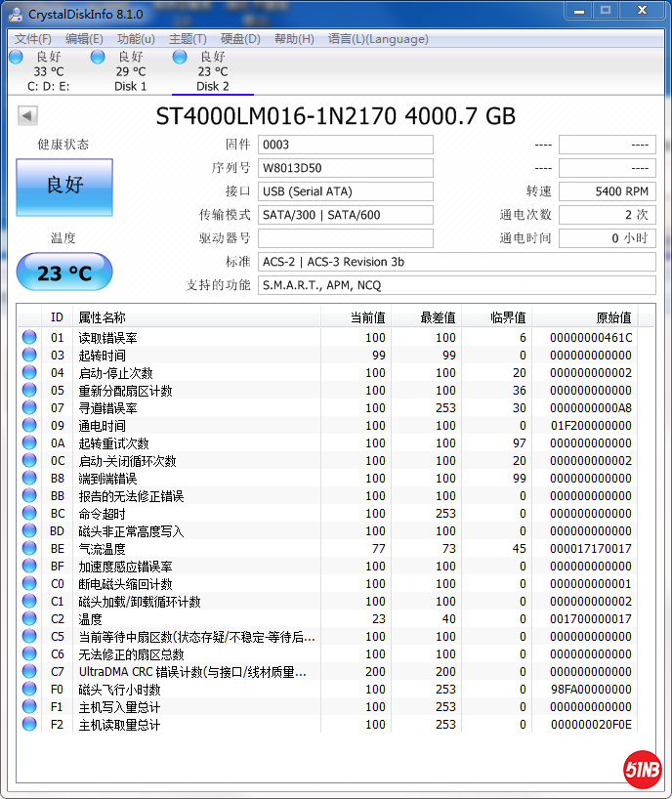Click the blue status icon for attribute 01
Viewport: 672px width, 799px height.
click(x=29, y=338)
